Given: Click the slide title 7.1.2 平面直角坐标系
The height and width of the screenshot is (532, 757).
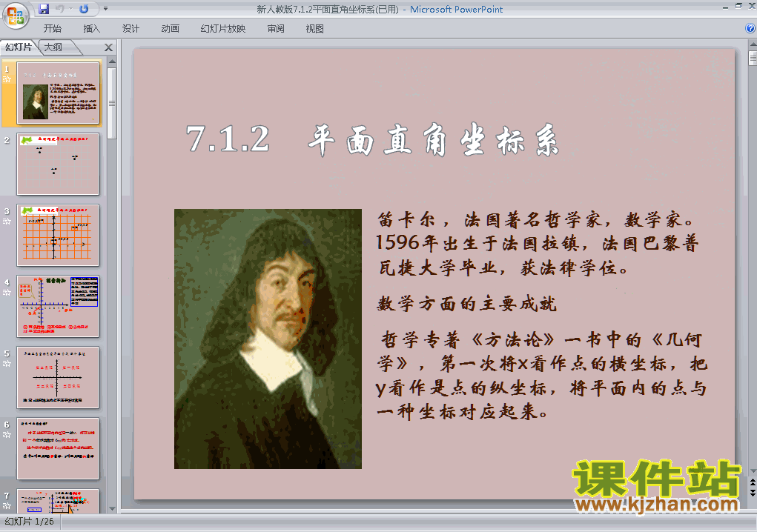Looking at the screenshot, I should pos(372,140).
